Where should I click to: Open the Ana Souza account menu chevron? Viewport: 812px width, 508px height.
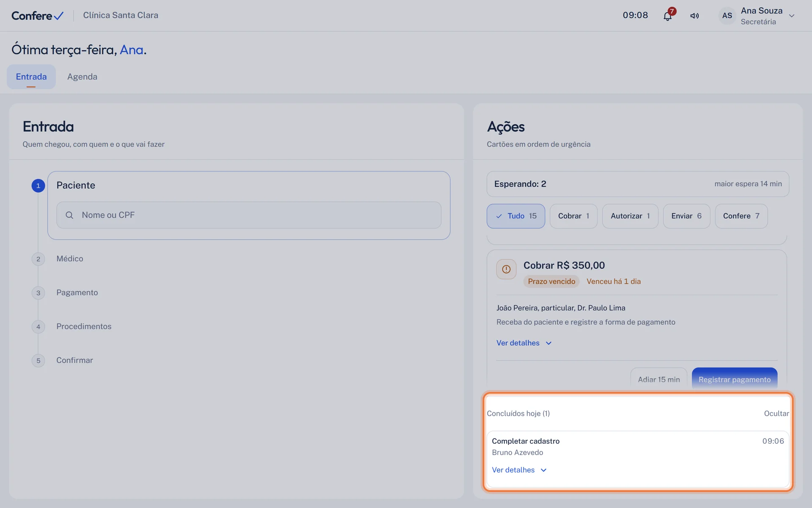tap(792, 16)
